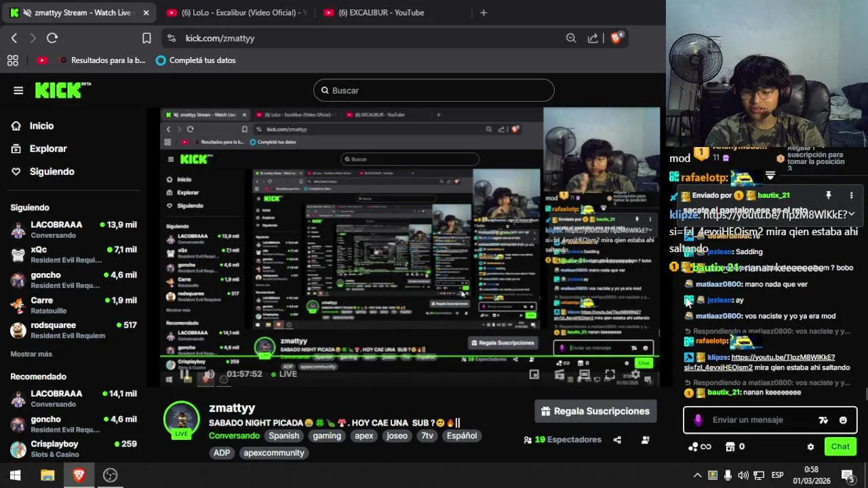Toggle theater mode on video player
Screen dimensions: 868x488
(x=584, y=374)
